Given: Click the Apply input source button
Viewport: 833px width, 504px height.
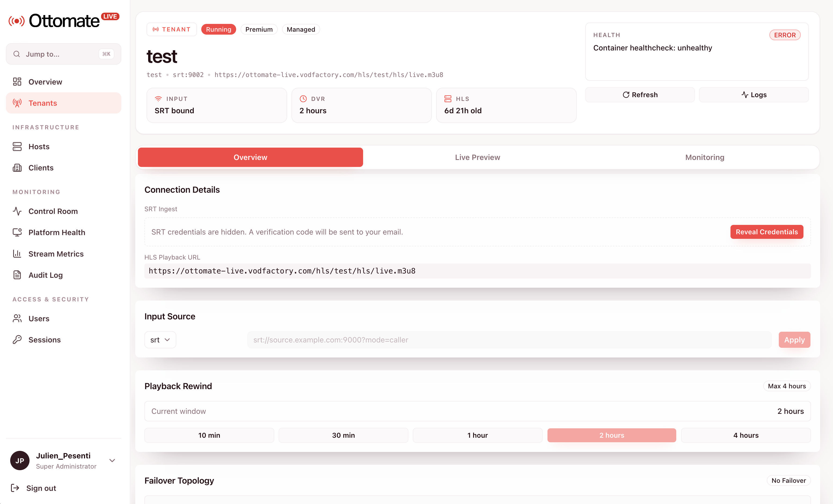Looking at the screenshot, I should pos(794,340).
